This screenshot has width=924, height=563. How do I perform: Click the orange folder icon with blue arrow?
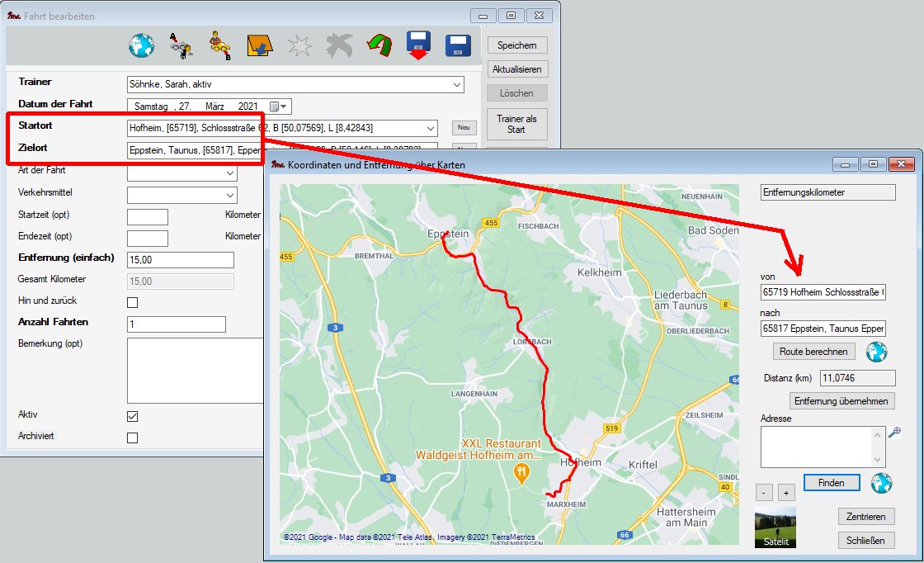260,45
